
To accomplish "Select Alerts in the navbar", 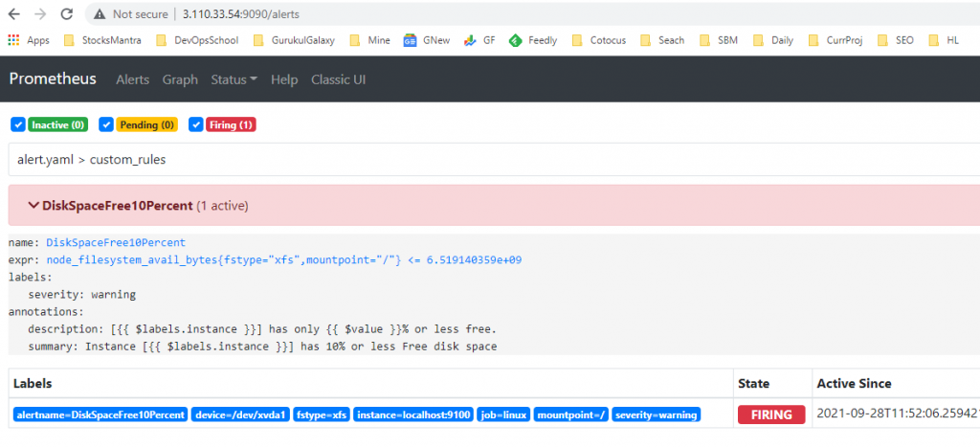I will point(132,79).
